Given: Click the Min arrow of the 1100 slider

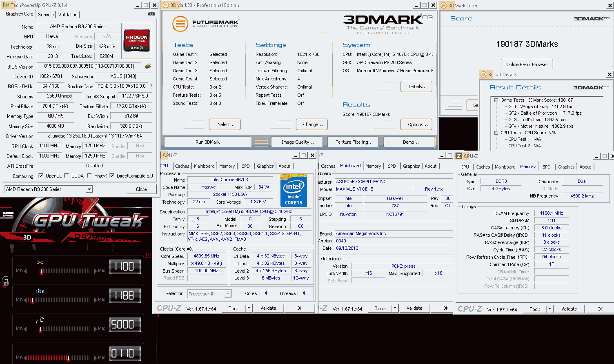Looking at the screenshot, I should point(25,271).
